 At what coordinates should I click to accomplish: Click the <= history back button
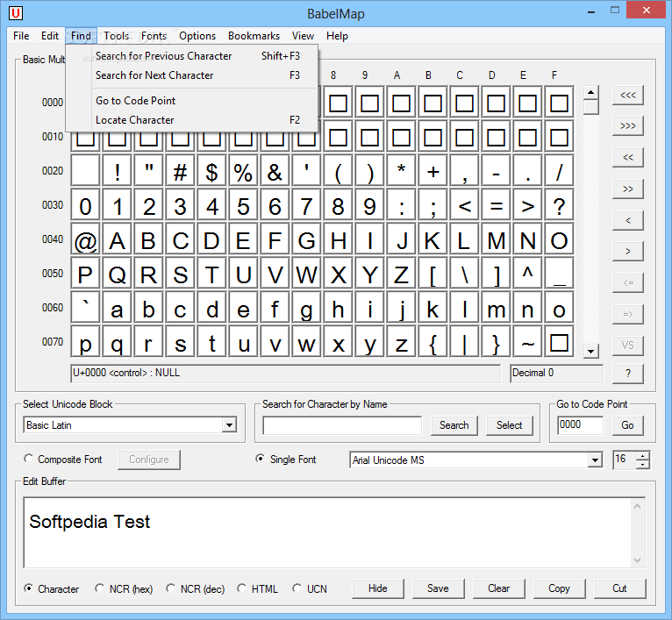628,282
